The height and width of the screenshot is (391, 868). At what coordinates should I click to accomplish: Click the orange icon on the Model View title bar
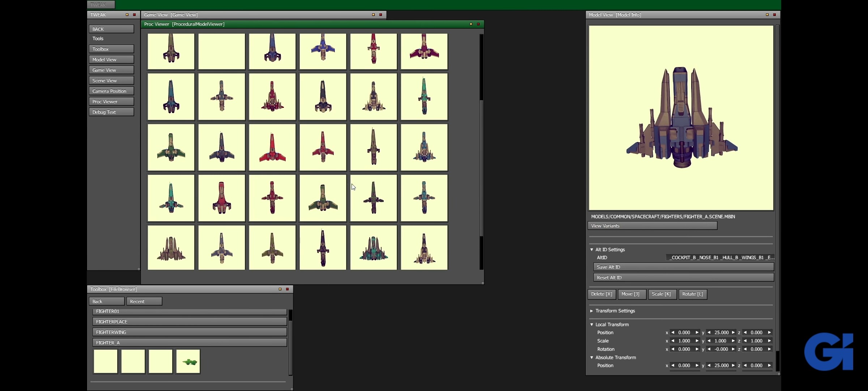(767, 15)
